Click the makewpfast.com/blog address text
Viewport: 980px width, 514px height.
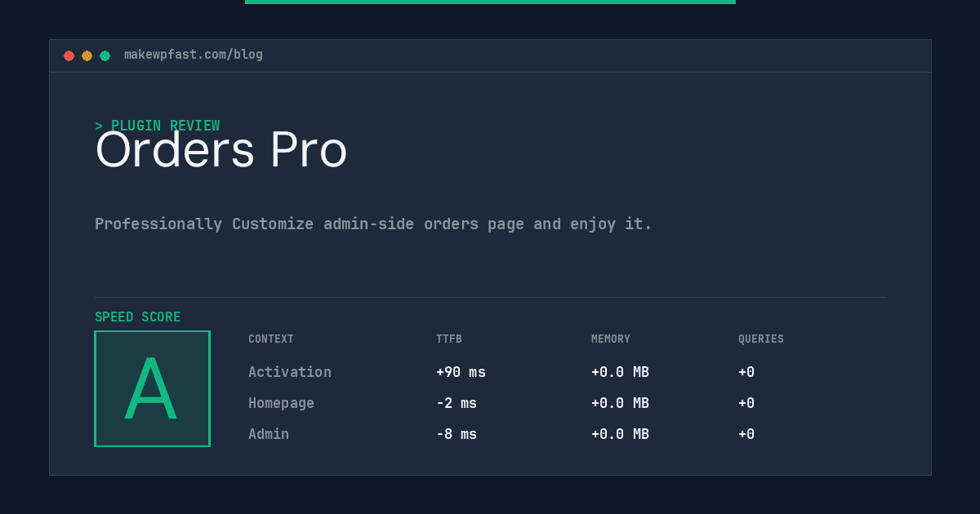click(194, 55)
